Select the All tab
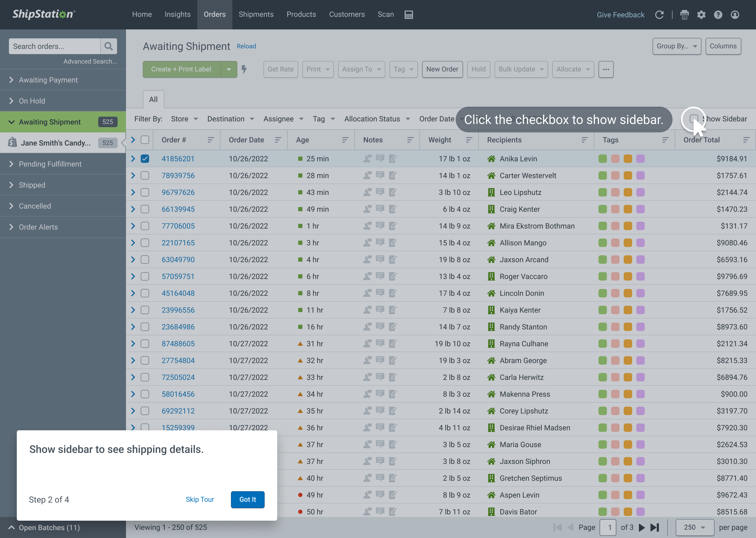 [153, 99]
